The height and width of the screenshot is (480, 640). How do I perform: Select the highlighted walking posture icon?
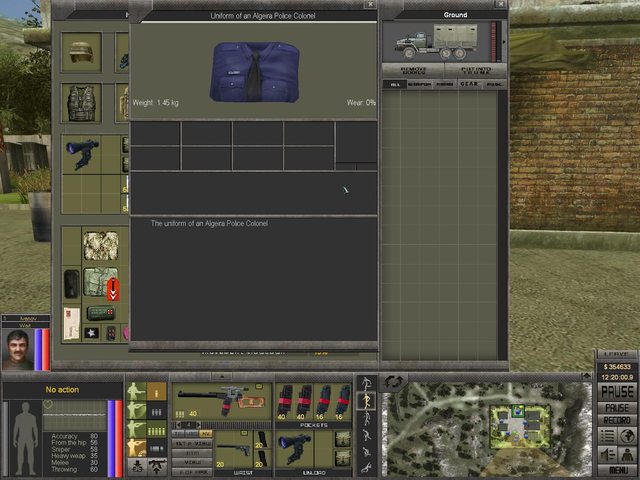point(366,401)
